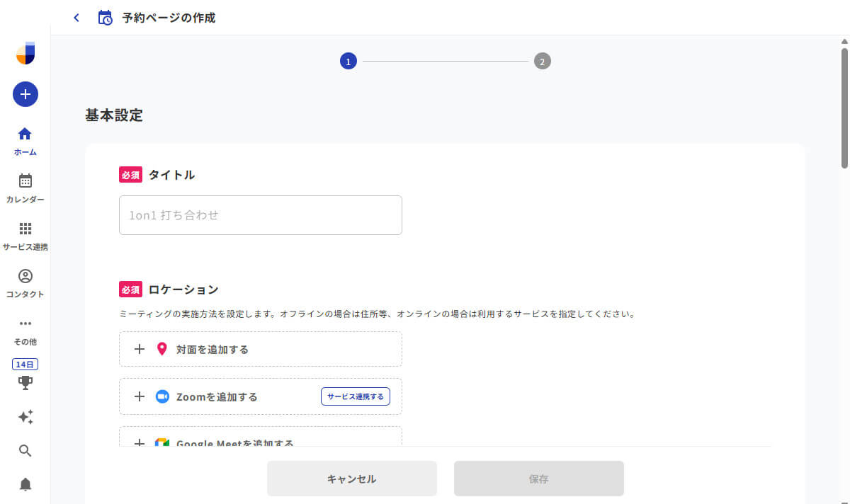The width and height of the screenshot is (850, 504).
Task: Select the trophy achievements icon
Action: point(25,383)
